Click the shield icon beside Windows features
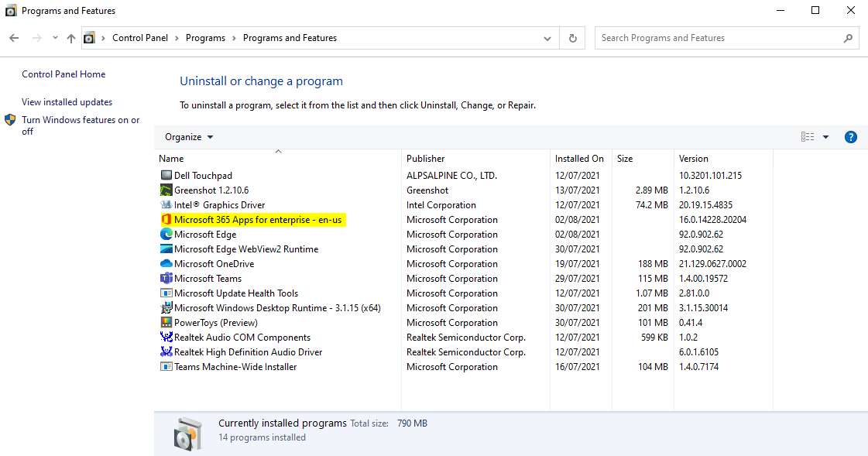 click(x=10, y=120)
